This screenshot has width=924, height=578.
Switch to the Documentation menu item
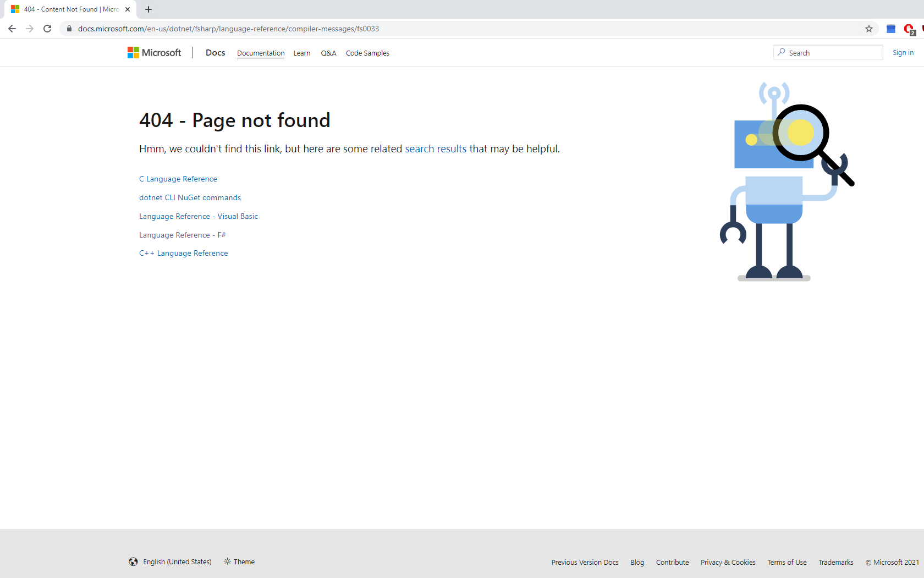click(260, 53)
